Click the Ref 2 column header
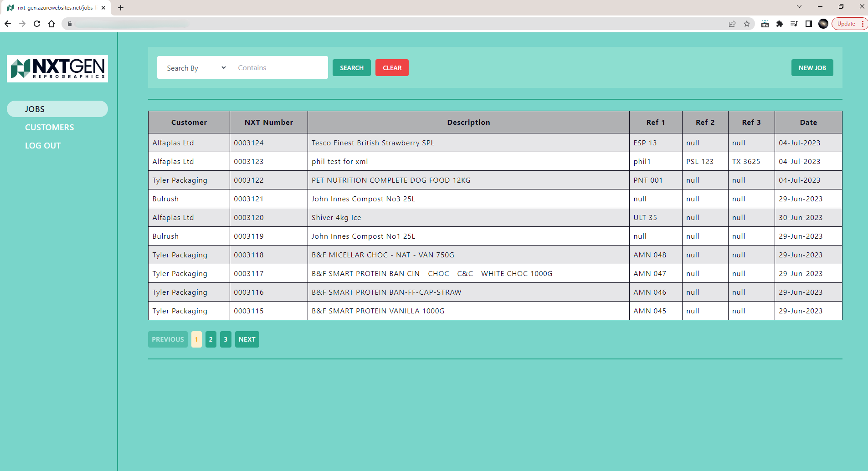 [x=705, y=122]
